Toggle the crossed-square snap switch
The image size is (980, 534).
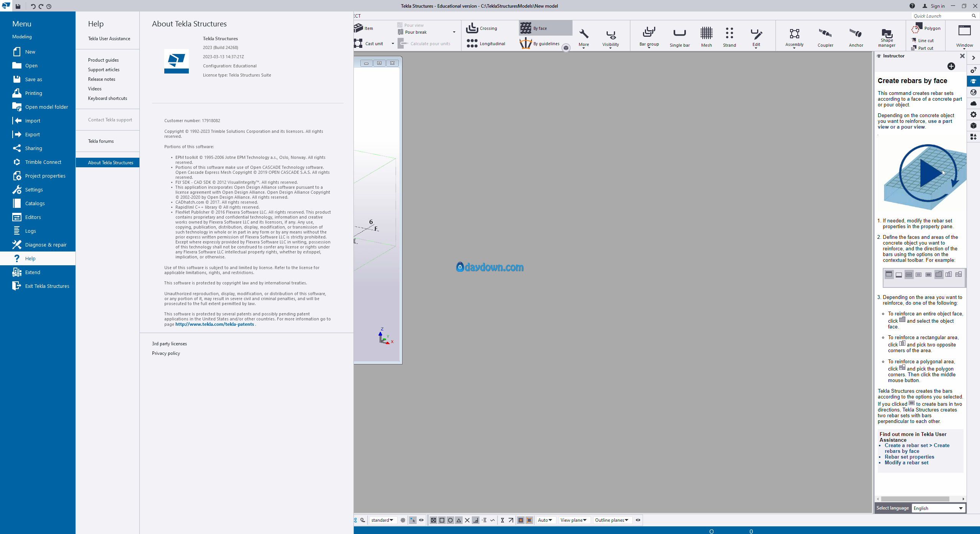pyautogui.click(x=434, y=520)
